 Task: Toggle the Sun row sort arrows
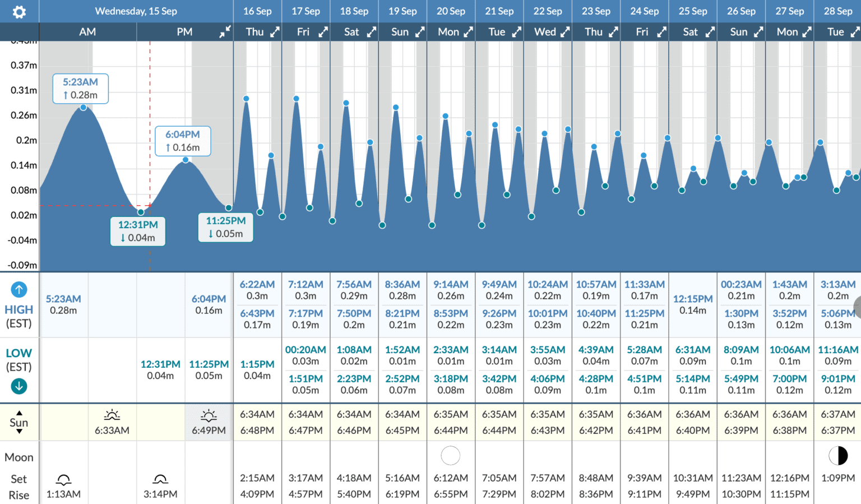pyautogui.click(x=19, y=422)
